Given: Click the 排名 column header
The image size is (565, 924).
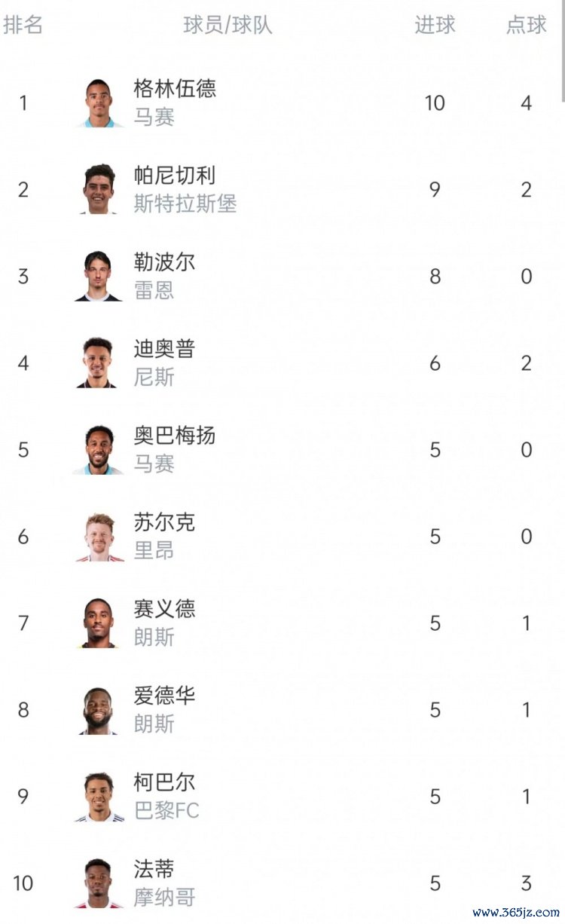Looking at the screenshot, I should (23, 25).
